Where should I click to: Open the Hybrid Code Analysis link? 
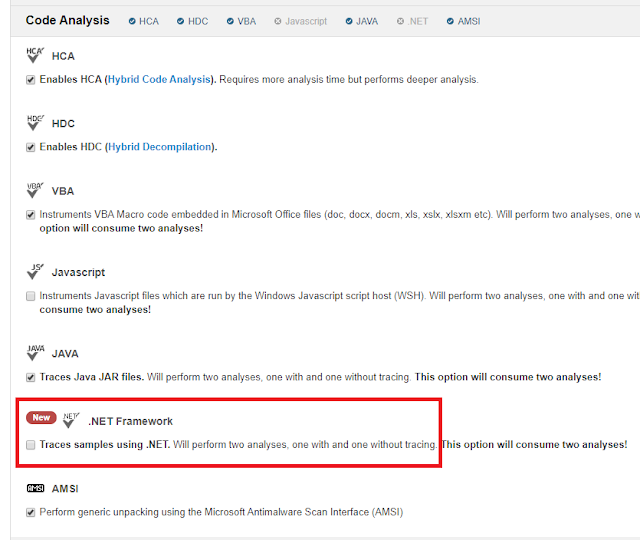159,79
